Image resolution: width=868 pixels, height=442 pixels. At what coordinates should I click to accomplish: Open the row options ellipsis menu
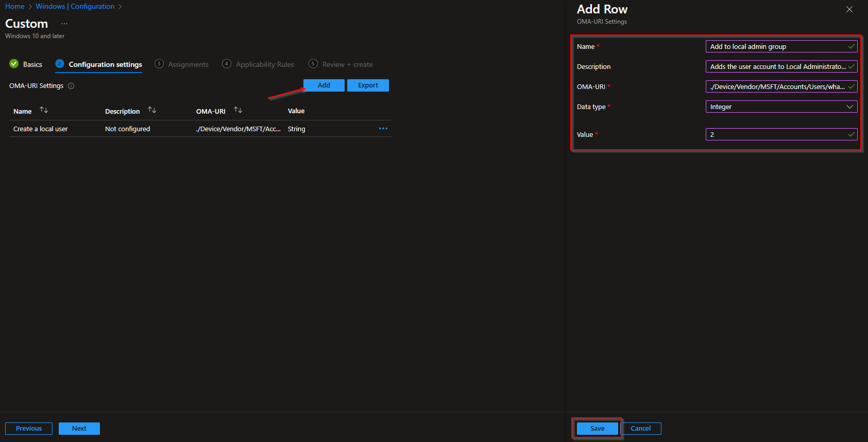coord(383,129)
